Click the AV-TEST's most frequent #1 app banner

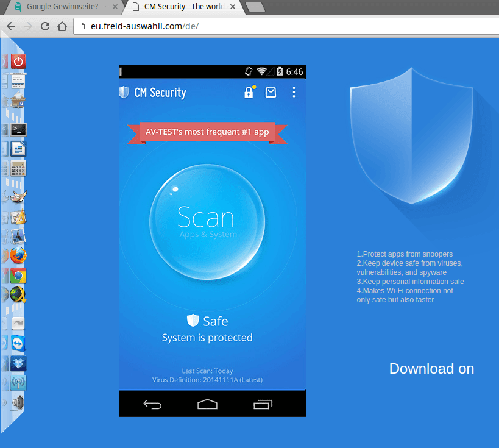tap(207, 132)
